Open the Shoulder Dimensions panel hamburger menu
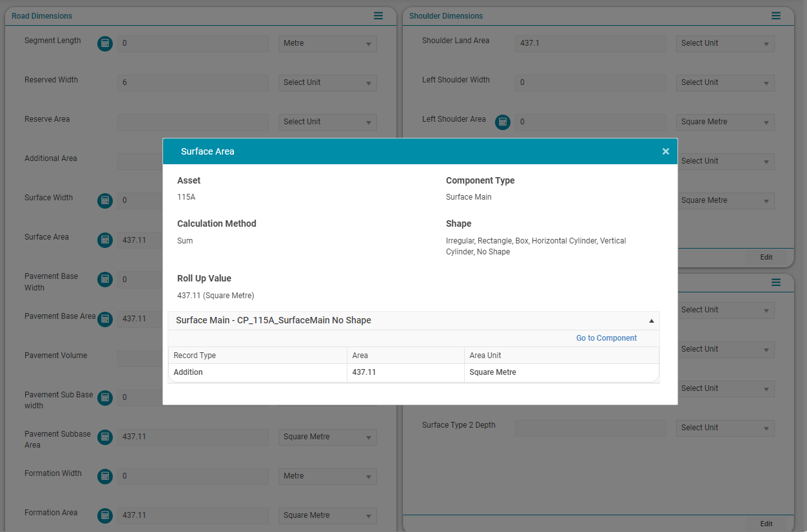This screenshot has height=532, width=807. point(776,15)
